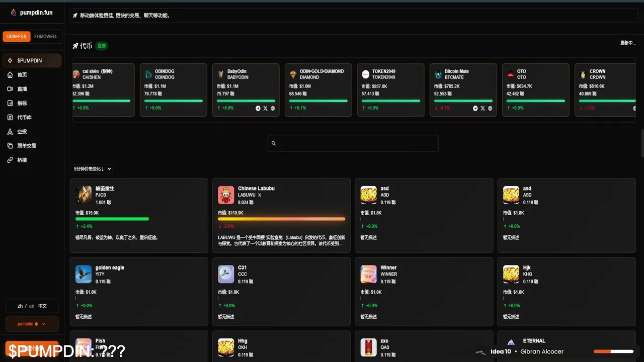The height and width of the screenshot is (362, 644).
Task: Click the rocket icon beside 代币 heading
Action: tap(75, 46)
